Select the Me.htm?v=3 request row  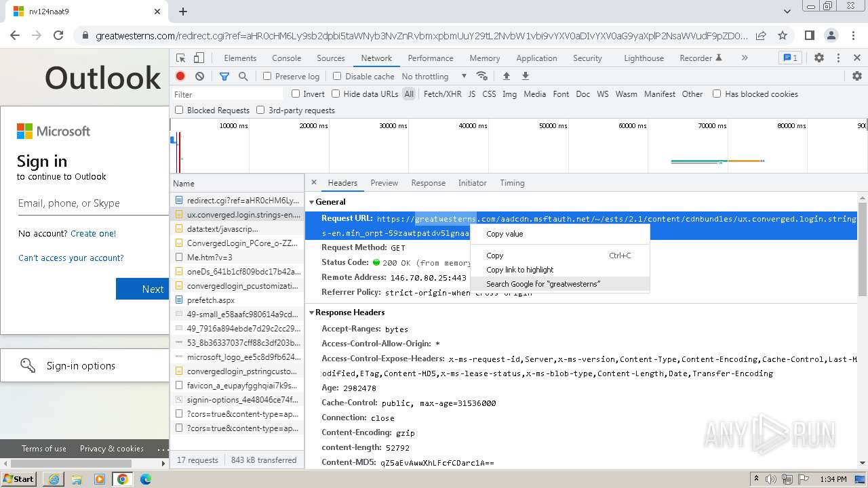237,258
